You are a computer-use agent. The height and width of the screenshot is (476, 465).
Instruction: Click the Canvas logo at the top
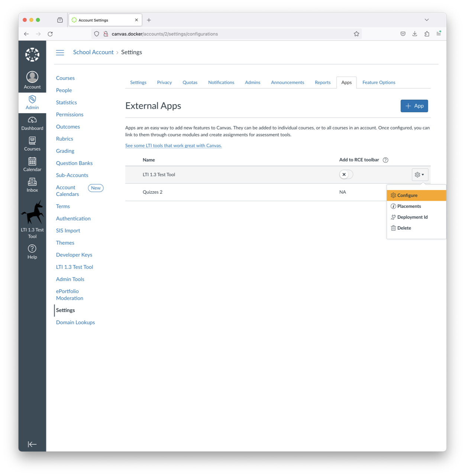click(32, 54)
